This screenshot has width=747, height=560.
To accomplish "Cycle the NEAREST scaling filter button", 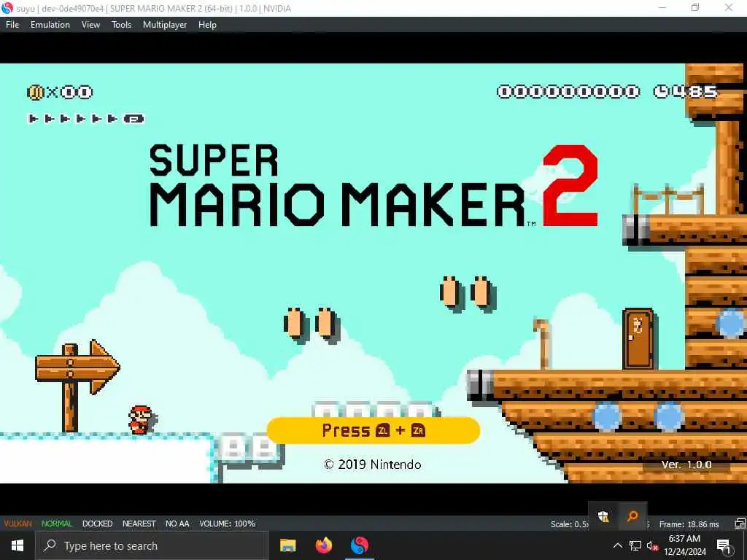I will pos(139,524).
